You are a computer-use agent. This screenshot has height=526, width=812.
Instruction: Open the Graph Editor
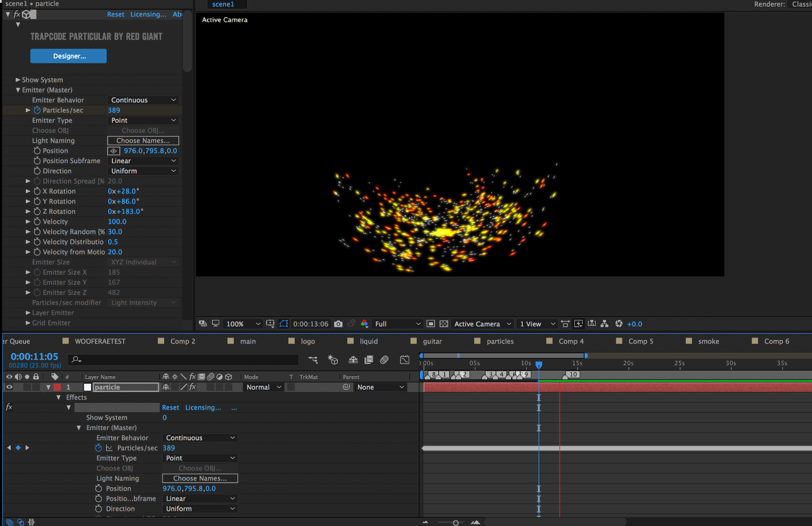click(404, 360)
